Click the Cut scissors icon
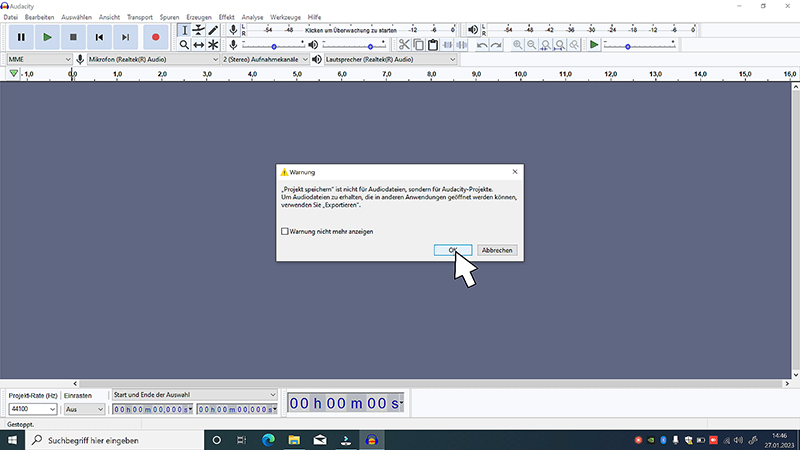The image size is (800, 450). click(x=404, y=45)
